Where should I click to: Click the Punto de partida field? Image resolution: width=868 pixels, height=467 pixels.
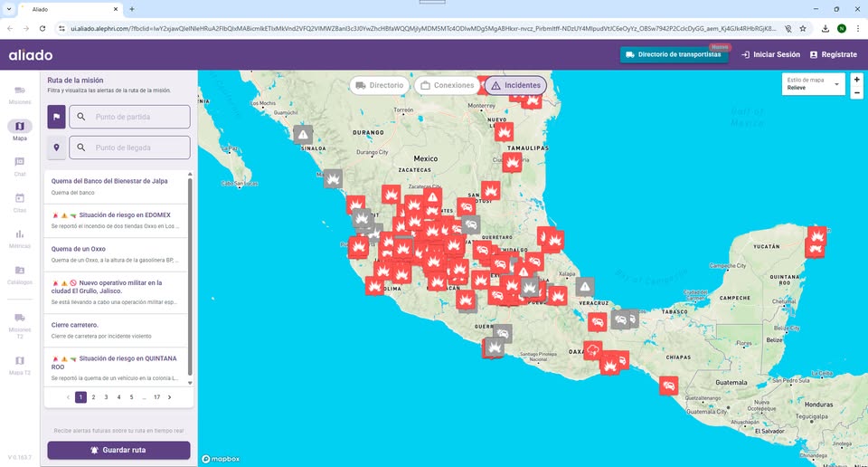click(129, 117)
